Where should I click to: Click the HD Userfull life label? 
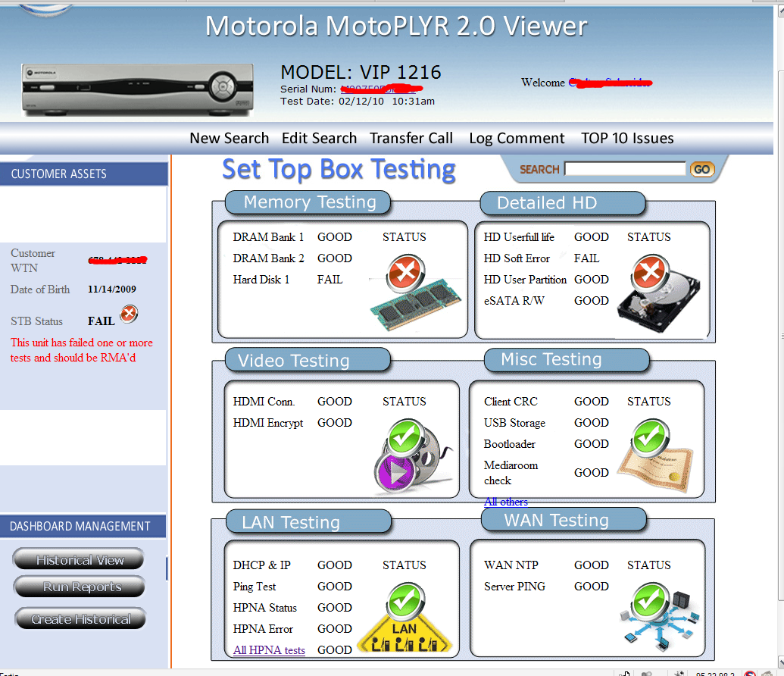click(x=519, y=237)
